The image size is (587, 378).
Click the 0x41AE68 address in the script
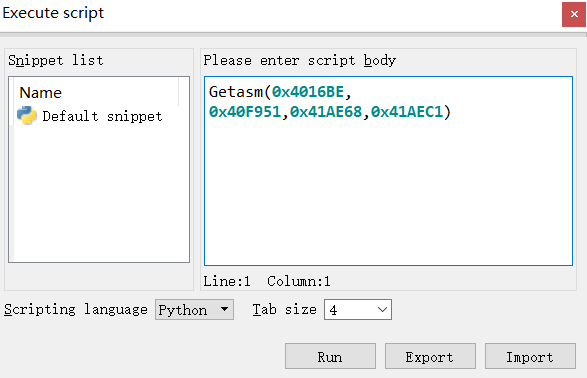326,112
